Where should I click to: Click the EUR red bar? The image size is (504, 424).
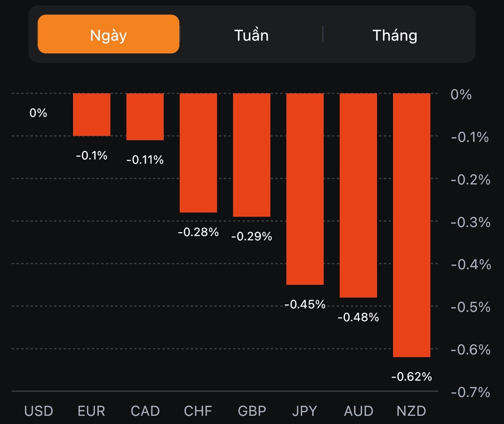92,114
